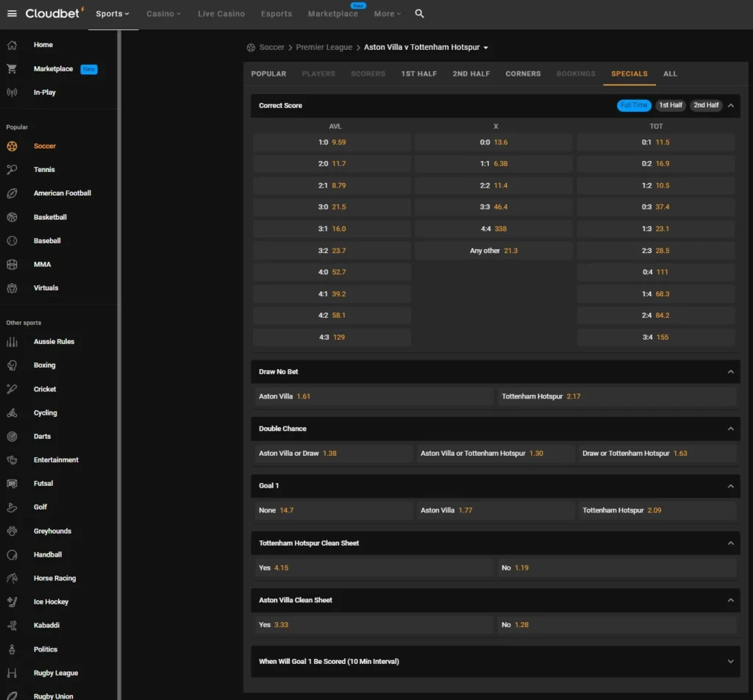Switch to the CORNERS tab
The width and height of the screenshot is (753, 700).
coord(523,74)
